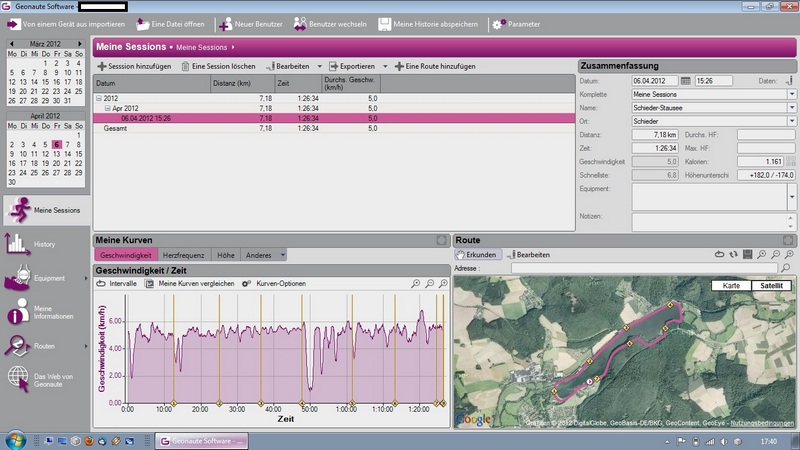Click the Parameter gear icon
800x450 pixels.
pyautogui.click(x=498, y=24)
